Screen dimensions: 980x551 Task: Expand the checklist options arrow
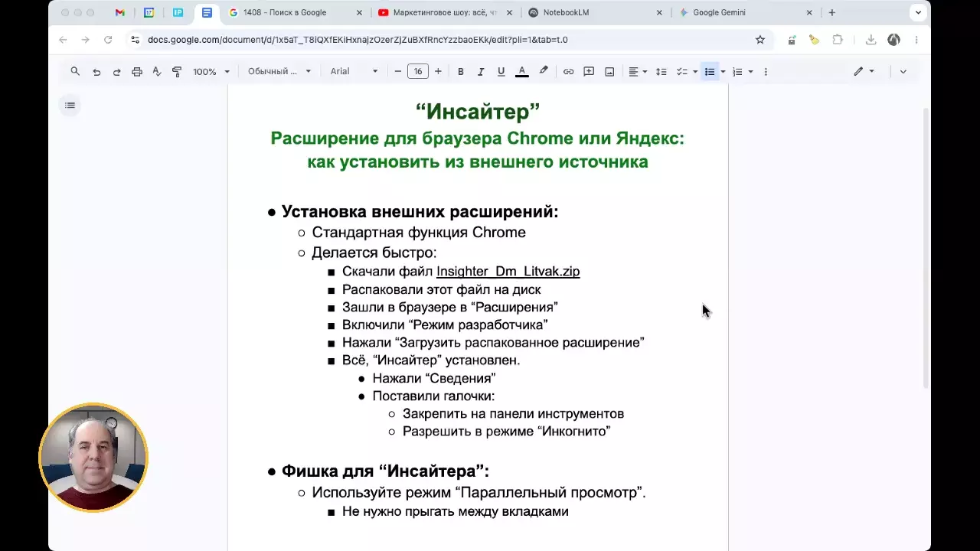tap(695, 72)
